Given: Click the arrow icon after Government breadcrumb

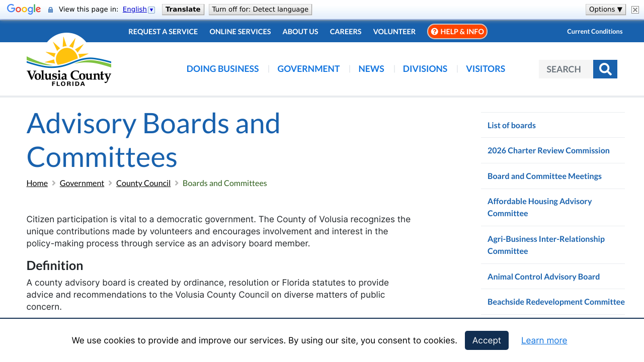Looking at the screenshot, I should click(x=110, y=183).
